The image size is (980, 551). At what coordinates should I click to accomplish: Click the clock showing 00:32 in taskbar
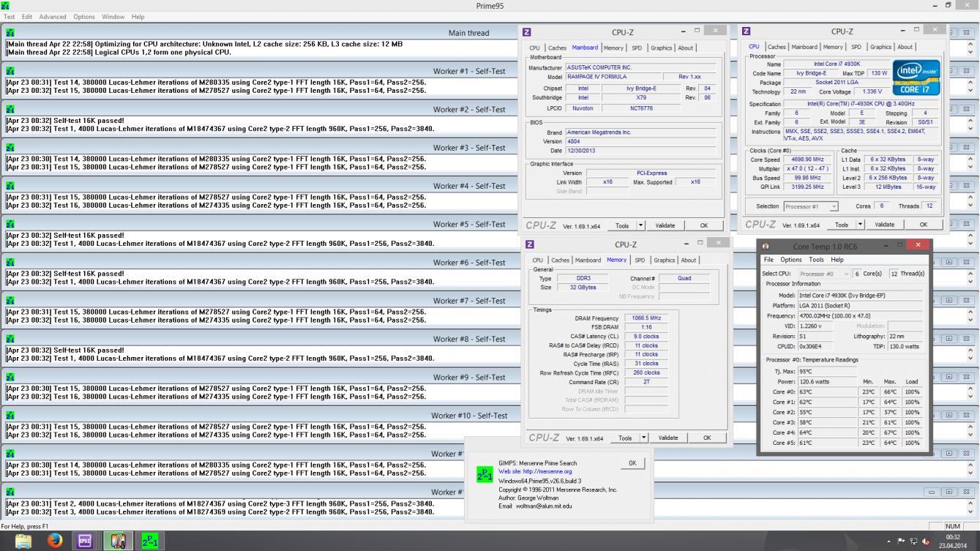(x=952, y=537)
